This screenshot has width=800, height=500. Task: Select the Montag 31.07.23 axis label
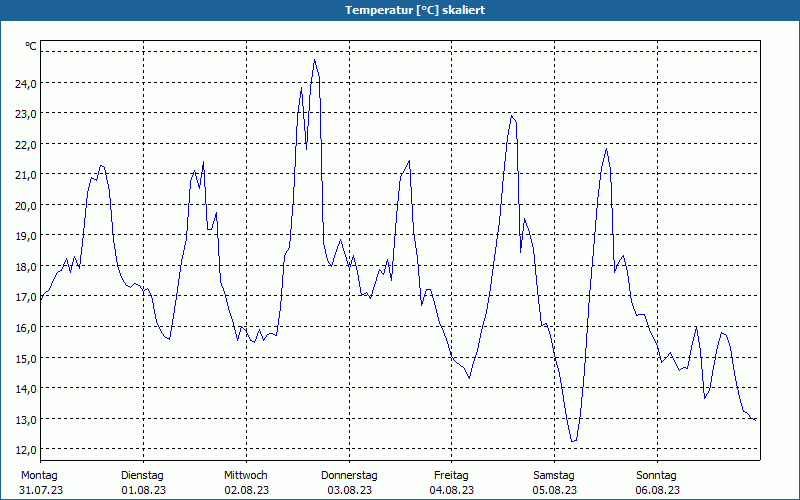pyautogui.click(x=41, y=483)
